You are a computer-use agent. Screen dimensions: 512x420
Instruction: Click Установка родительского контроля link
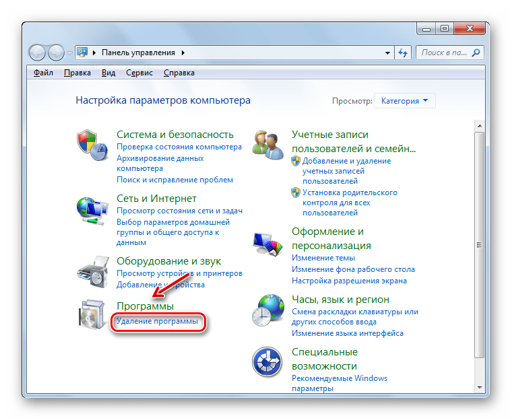[350, 203]
